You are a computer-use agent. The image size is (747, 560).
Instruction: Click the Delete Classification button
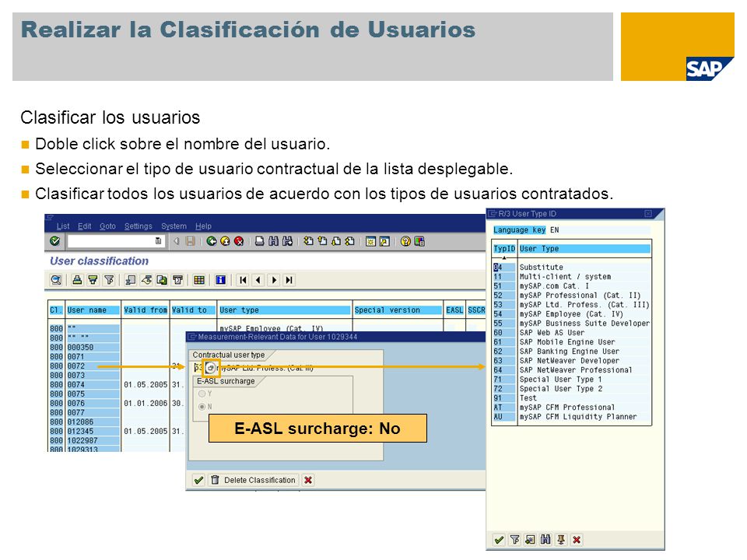tap(254, 480)
